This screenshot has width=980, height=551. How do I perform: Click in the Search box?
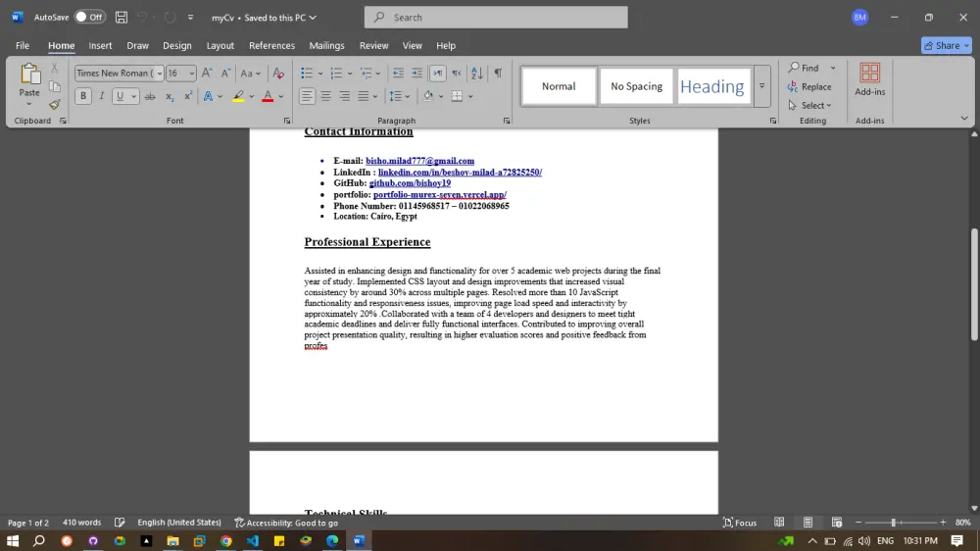coord(496,18)
